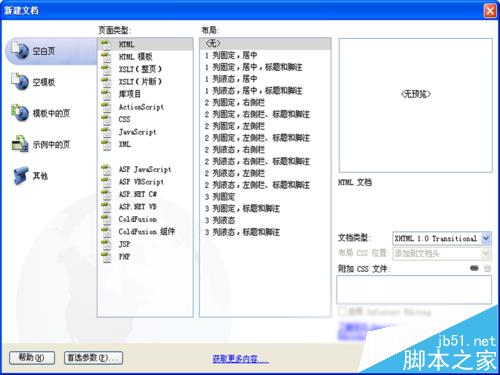Select the ASP JavaScript file icon
The height and width of the screenshot is (375, 500).
pos(106,169)
